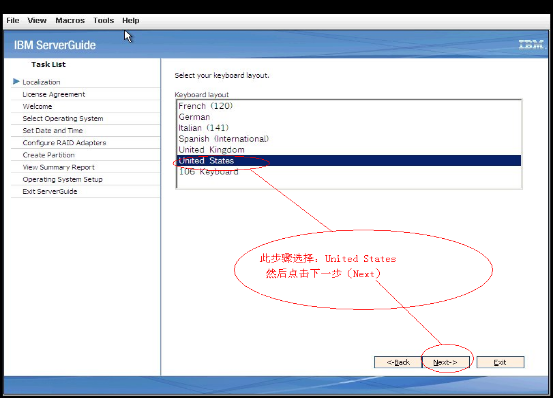Click the Next button
This screenshot has height=399, width=554.
pos(446,362)
